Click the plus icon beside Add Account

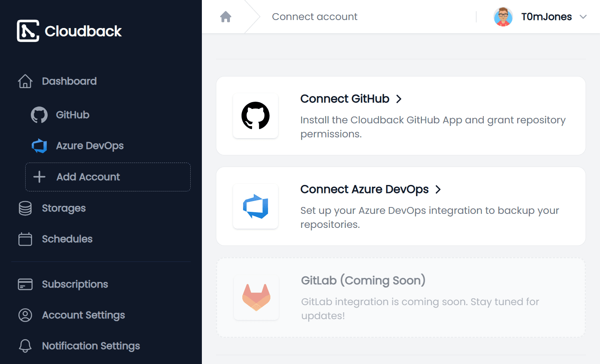coord(39,177)
